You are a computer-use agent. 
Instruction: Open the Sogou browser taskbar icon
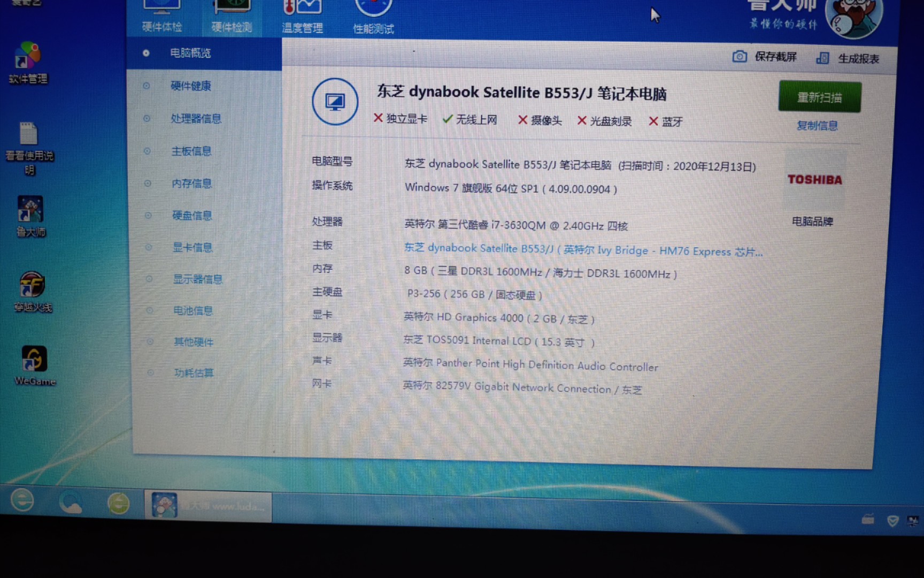[x=71, y=503]
